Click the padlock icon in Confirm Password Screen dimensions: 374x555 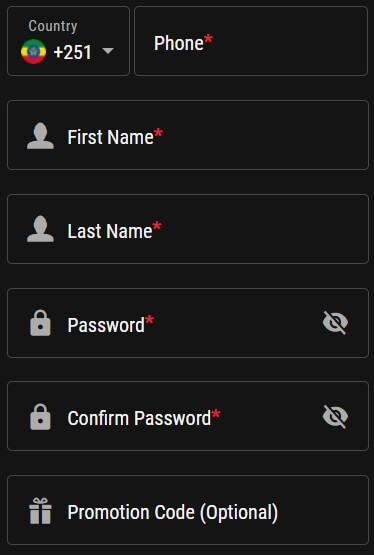click(x=40, y=417)
